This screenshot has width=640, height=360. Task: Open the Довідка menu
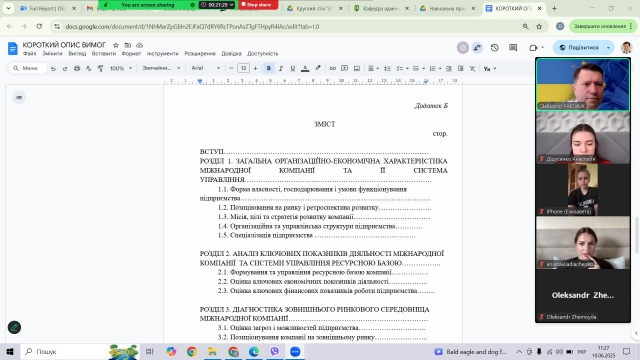click(x=231, y=54)
